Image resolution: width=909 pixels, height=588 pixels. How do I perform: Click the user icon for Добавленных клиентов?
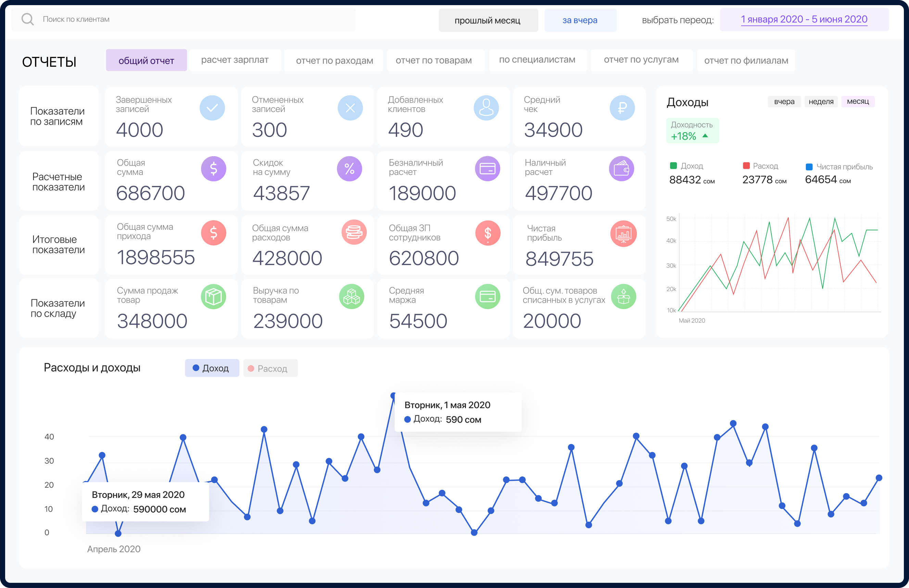pyautogui.click(x=486, y=108)
